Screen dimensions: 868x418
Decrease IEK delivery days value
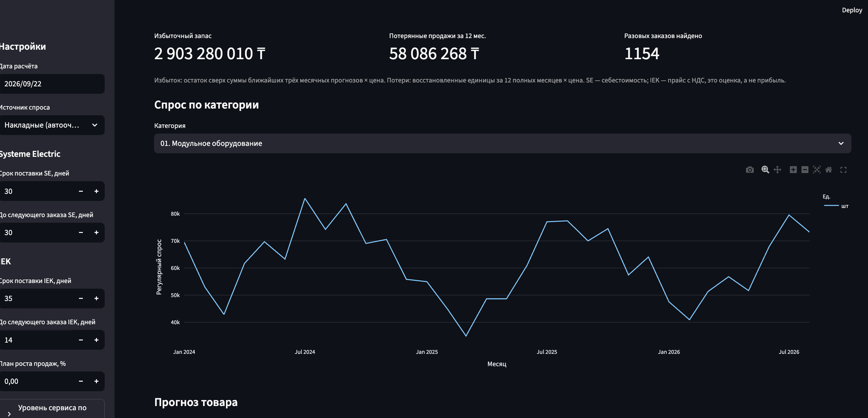(81, 299)
